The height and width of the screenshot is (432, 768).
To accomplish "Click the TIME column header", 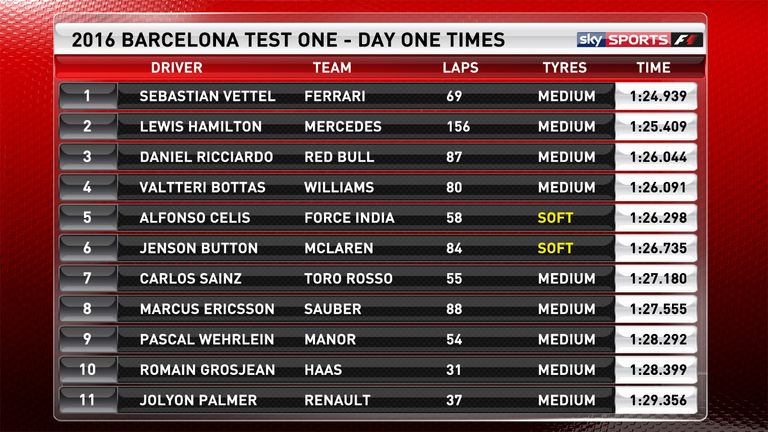I will [x=653, y=68].
